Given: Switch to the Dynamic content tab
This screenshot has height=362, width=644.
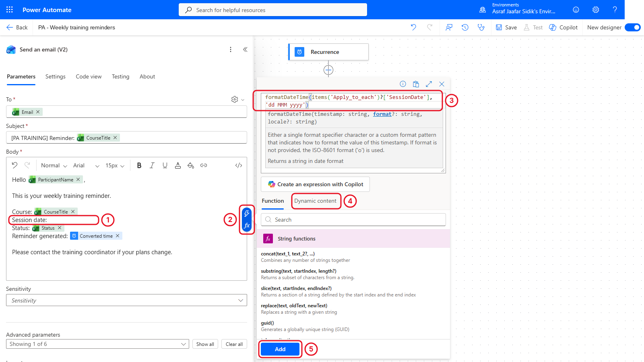Looking at the screenshot, I should click(x=316, y=201).
